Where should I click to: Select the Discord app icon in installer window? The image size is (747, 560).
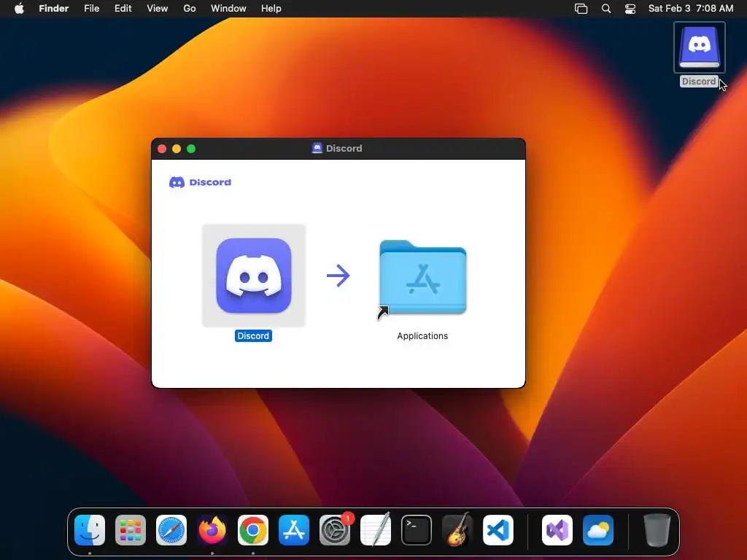click(253, 276)
